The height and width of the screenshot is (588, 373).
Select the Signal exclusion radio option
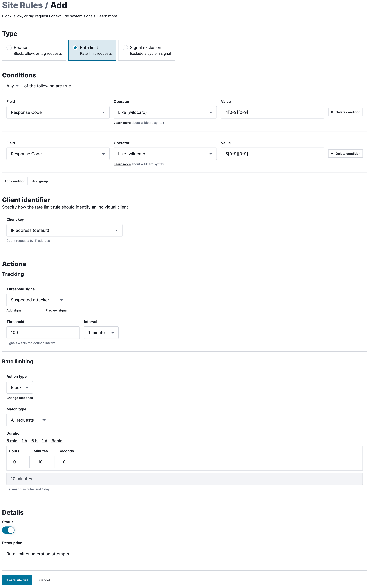click(x=125, y=48)
